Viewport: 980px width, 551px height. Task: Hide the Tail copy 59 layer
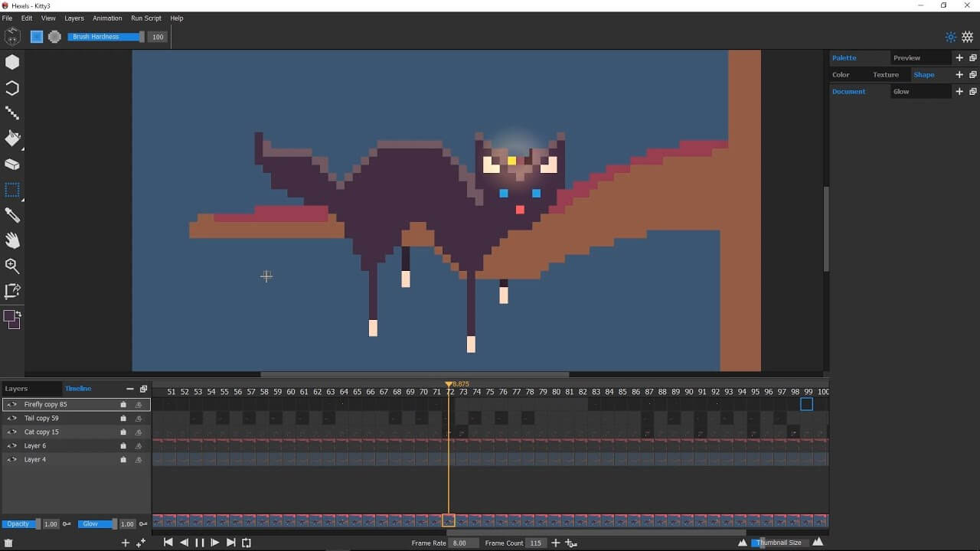[11, 419]
